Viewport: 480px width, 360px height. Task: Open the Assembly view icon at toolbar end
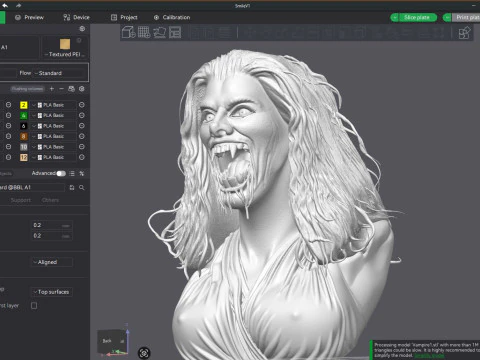pos(464,33)
